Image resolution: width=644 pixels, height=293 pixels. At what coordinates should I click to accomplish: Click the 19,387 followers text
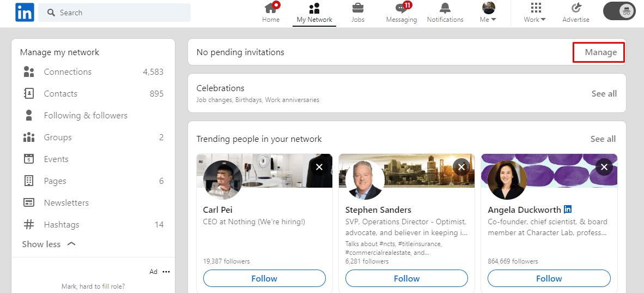pos(226,261)
